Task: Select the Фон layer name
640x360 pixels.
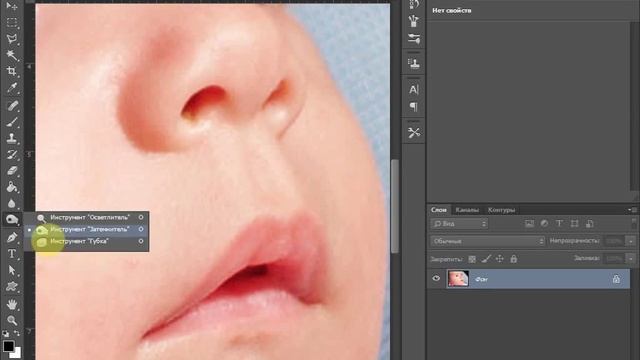Action: coord(482,280)
